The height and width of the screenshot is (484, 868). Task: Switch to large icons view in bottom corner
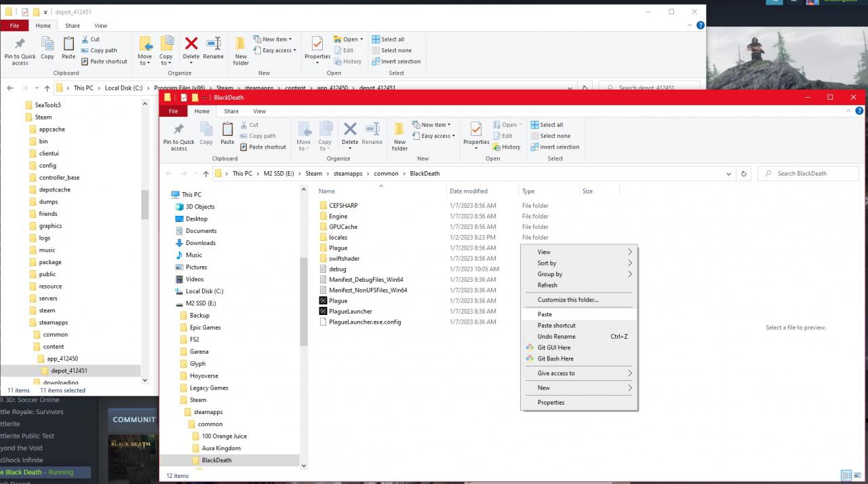pyautogui.click(x=857, y=475)
